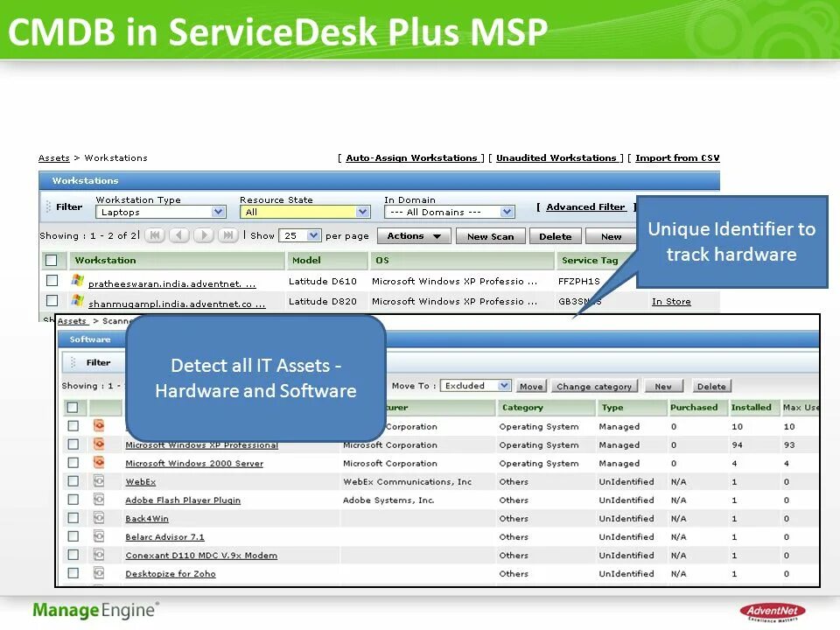Click the Software filter grip handle

tap(73, 362)
